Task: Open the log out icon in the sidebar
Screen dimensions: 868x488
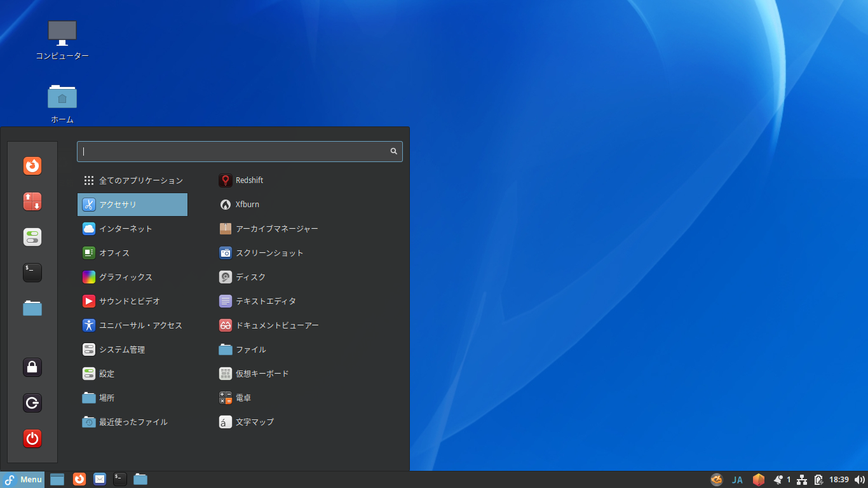Action: pos(32,402)
